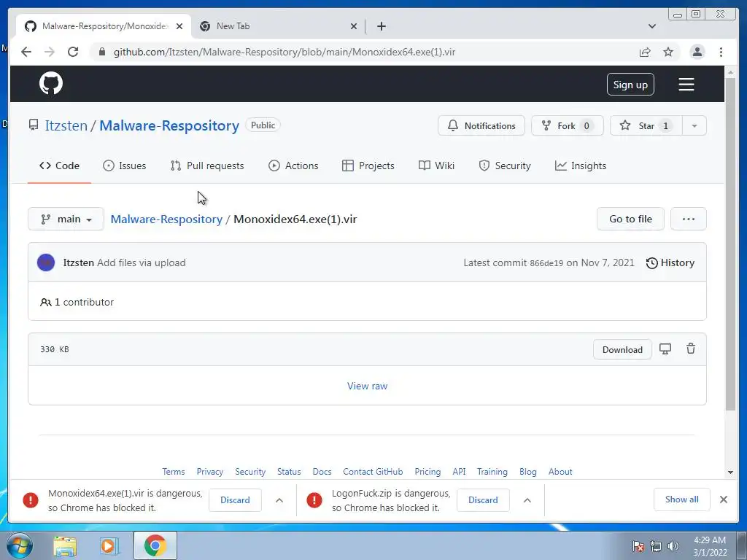Select the Code tab
Image resolution: width=747 pixels, height=560 pixels.
coord(60,166)
